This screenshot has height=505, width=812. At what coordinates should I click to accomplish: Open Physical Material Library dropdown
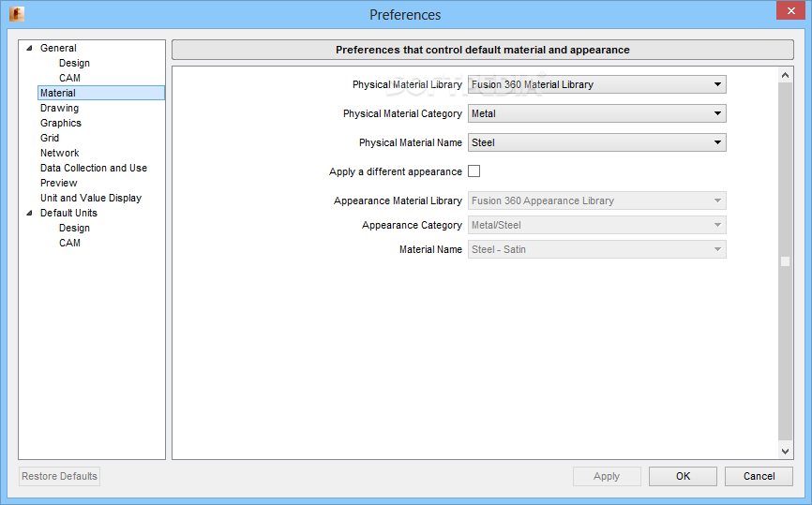click(596, 84)
